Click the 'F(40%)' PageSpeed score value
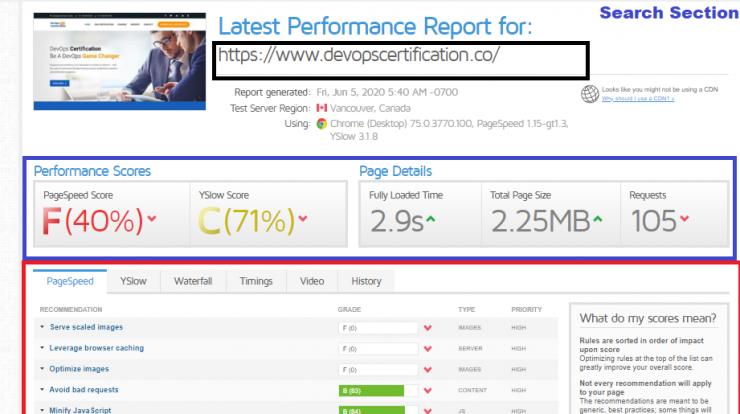Image resolution: width=740 pixels, height=414 pixels. tap(92, 221)
